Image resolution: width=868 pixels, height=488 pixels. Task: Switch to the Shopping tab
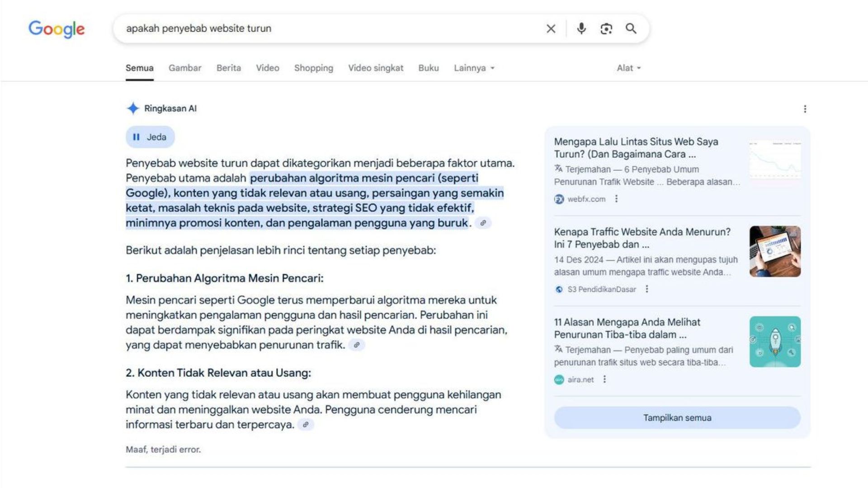pyautogui.click(x=313, y=68)
